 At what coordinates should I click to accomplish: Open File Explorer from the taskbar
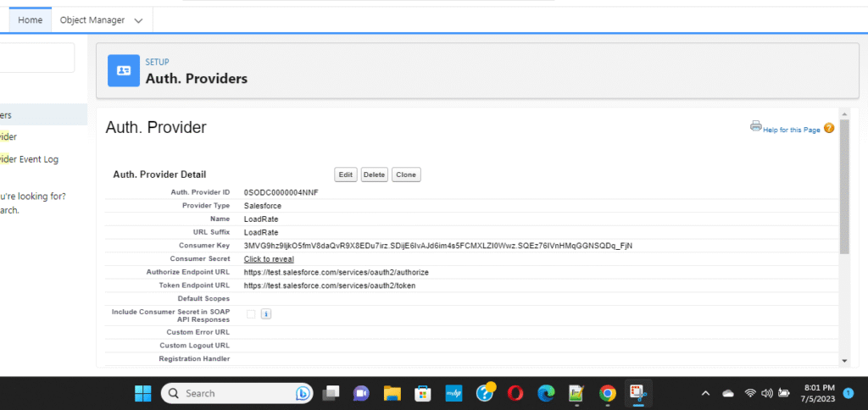pos(392,393)
